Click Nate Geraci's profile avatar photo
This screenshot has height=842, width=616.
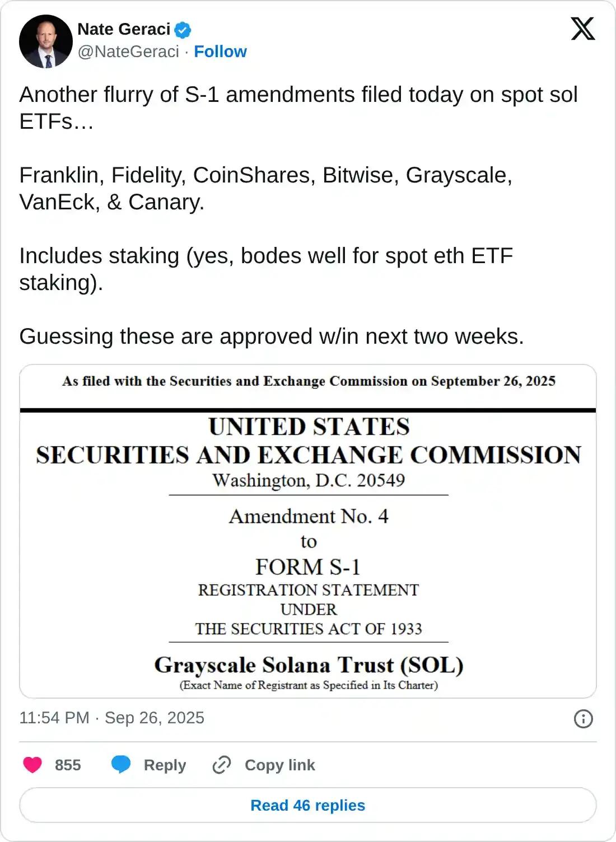point(46,41)
